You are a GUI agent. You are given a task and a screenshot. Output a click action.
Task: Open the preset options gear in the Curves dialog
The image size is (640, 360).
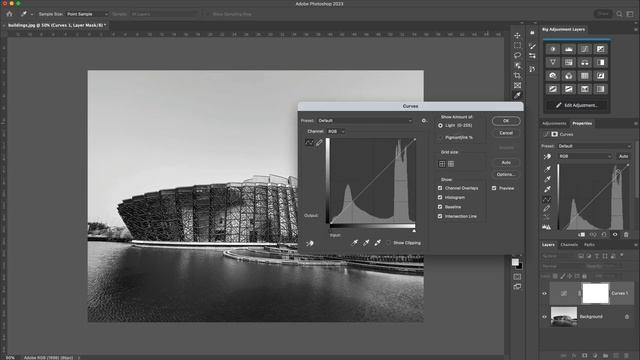click(424, 120)
